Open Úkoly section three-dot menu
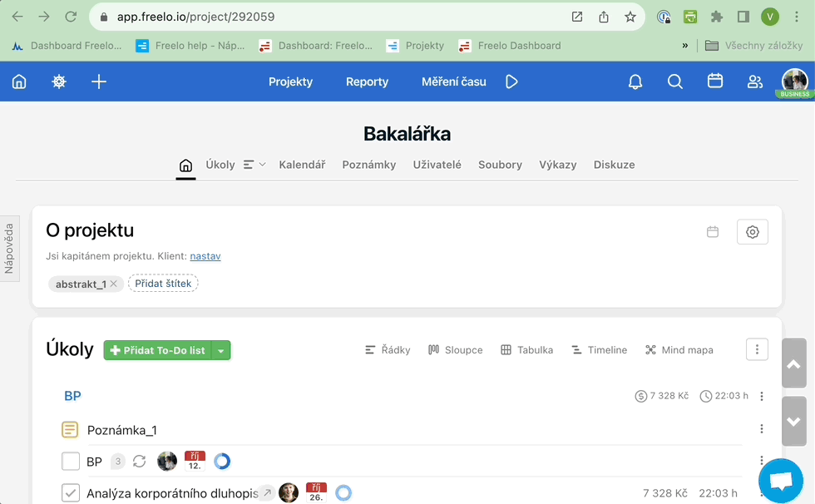This screenshot has width=815, height=504. pyautogui.click(x=757, y=349)
